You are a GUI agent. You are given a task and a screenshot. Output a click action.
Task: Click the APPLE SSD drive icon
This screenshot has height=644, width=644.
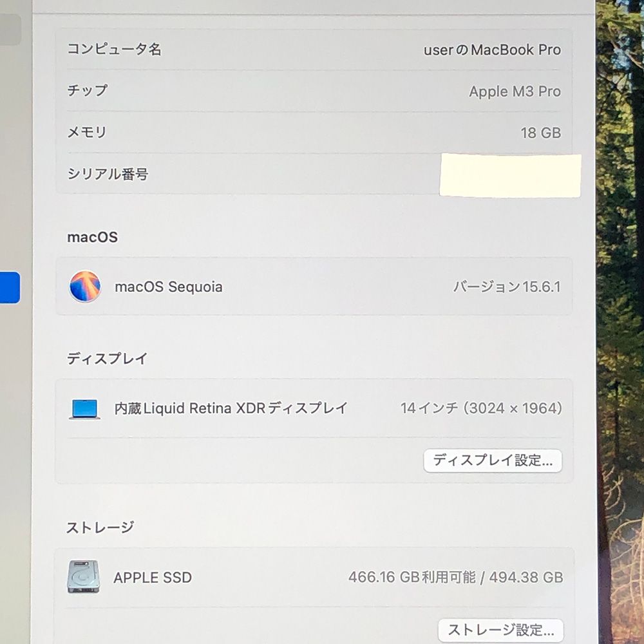[x=84, y=577]
